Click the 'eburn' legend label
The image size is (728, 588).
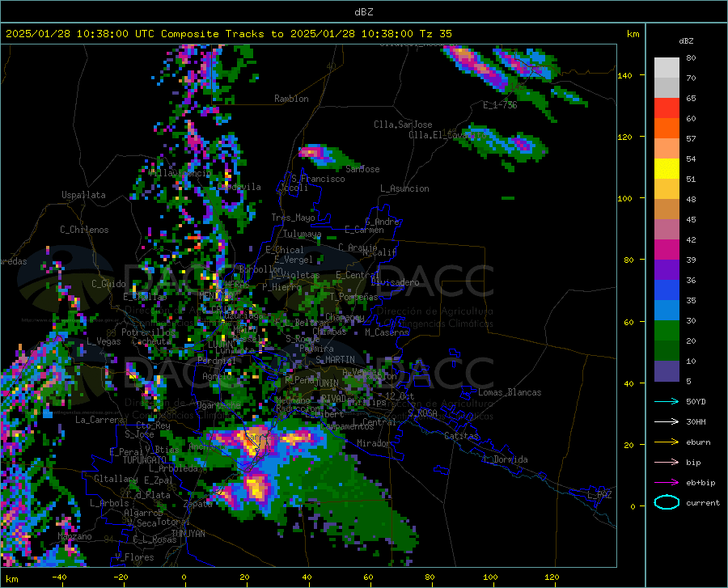(x=698, y=442)
